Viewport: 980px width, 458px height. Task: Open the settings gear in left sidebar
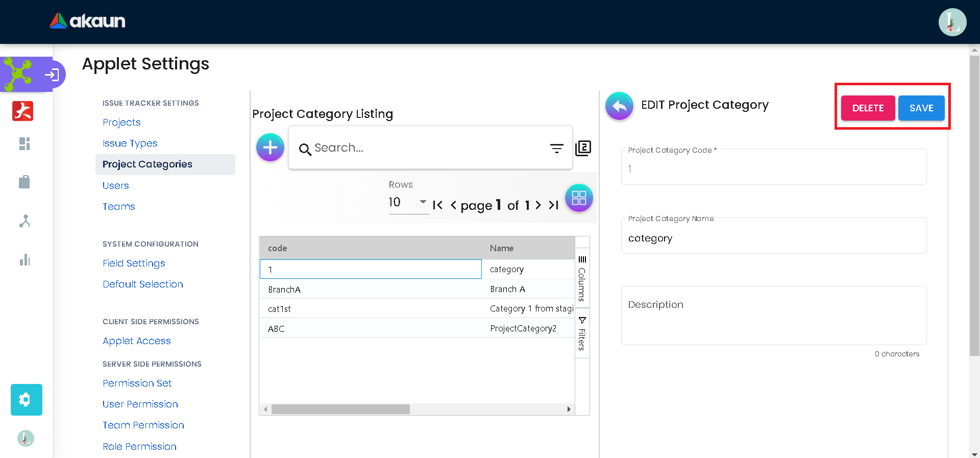tap(26, 399)
